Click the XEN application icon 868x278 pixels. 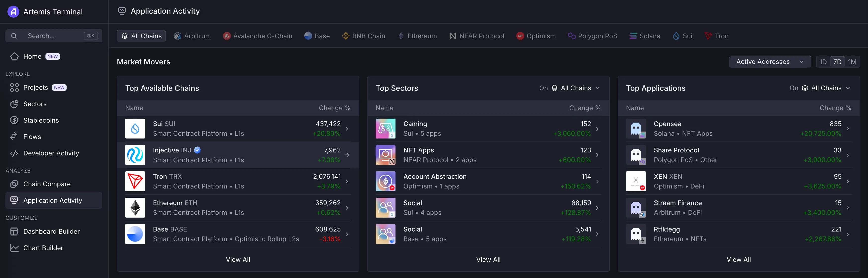pyautogui.click(x=636, y=181)
